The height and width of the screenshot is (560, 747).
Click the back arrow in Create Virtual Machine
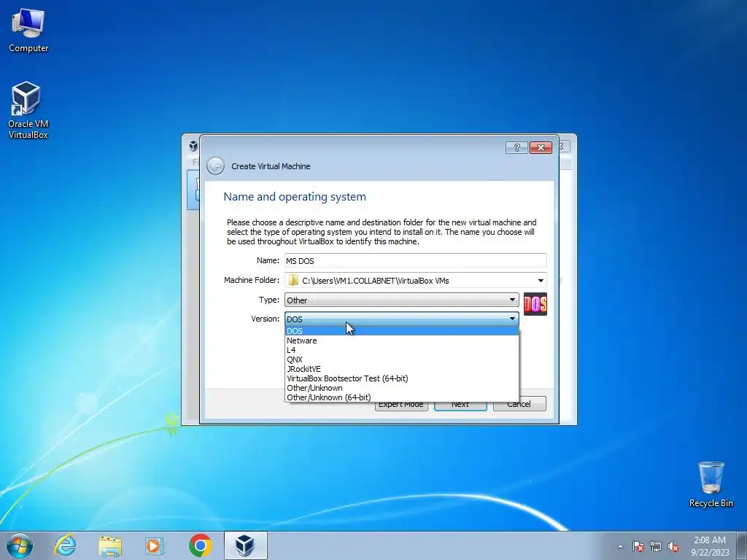[x=216, y=166]
